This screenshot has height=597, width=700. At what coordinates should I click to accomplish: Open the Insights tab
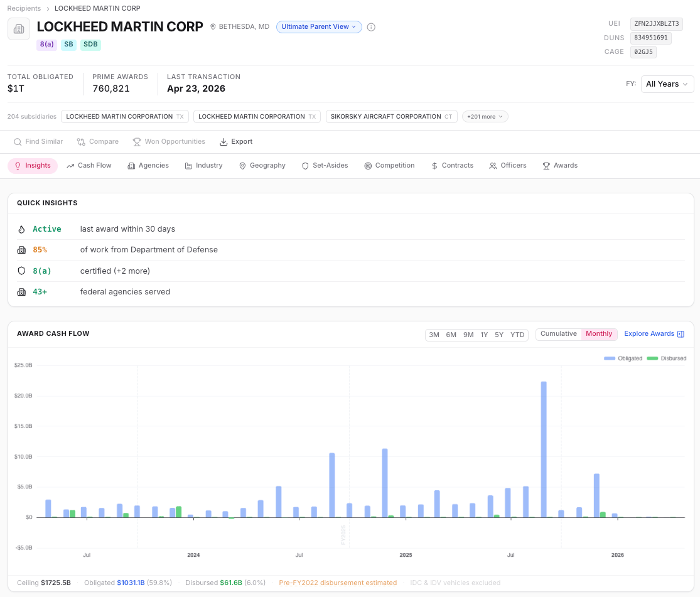[x=33, y=166]
